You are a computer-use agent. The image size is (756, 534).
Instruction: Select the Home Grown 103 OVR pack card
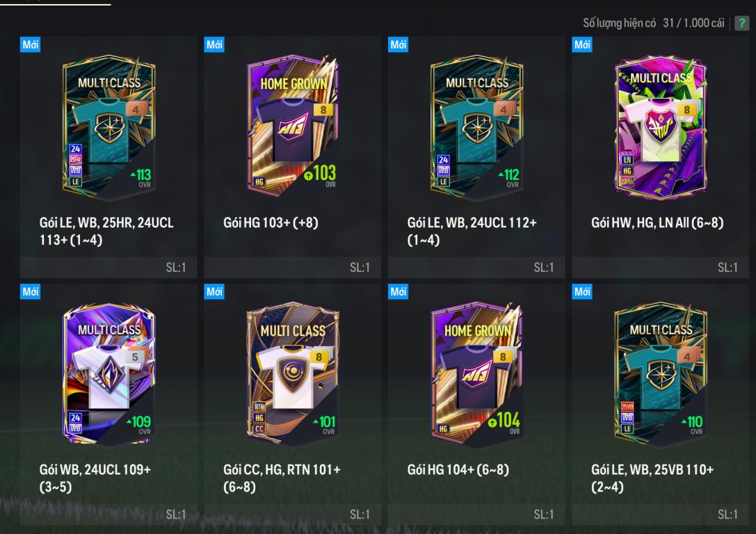(293, 127)
